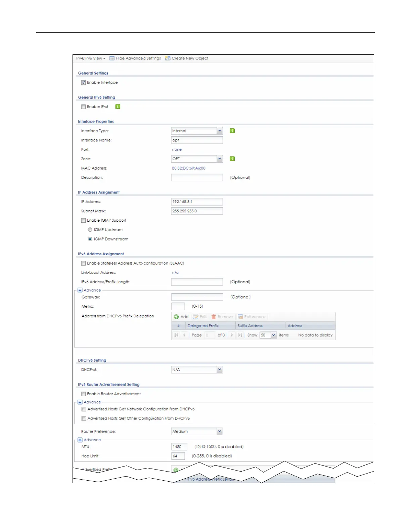Open the Interface Type dropdown
411x532 pixels.
219,131
